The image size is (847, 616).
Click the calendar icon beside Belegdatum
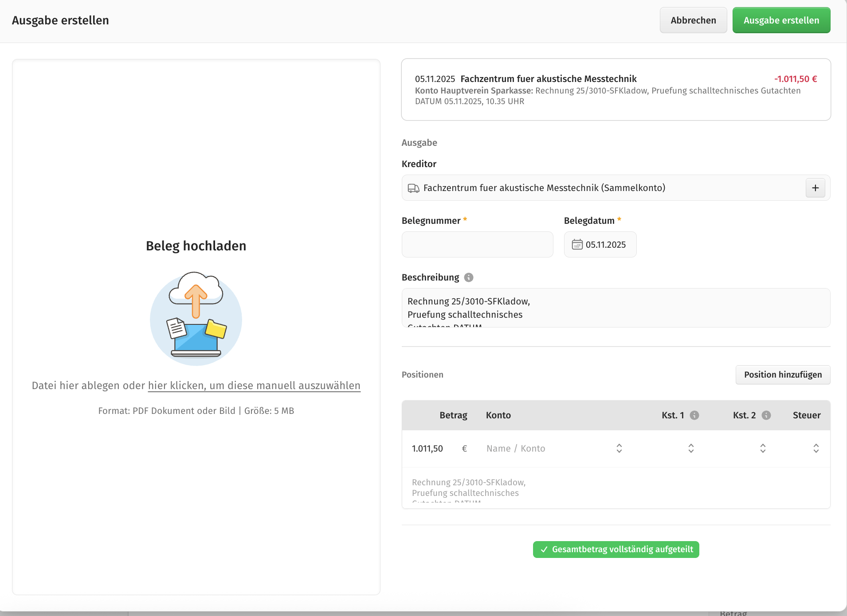click(x=577, y=245)
